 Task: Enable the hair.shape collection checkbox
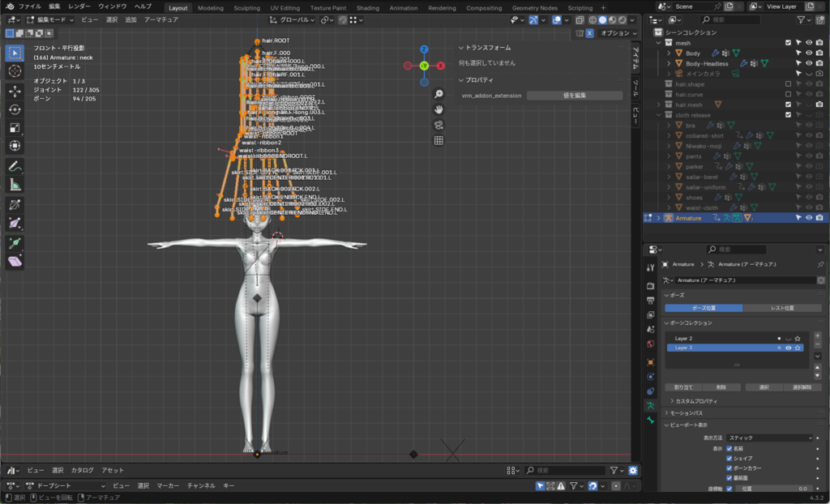(788, 84)
